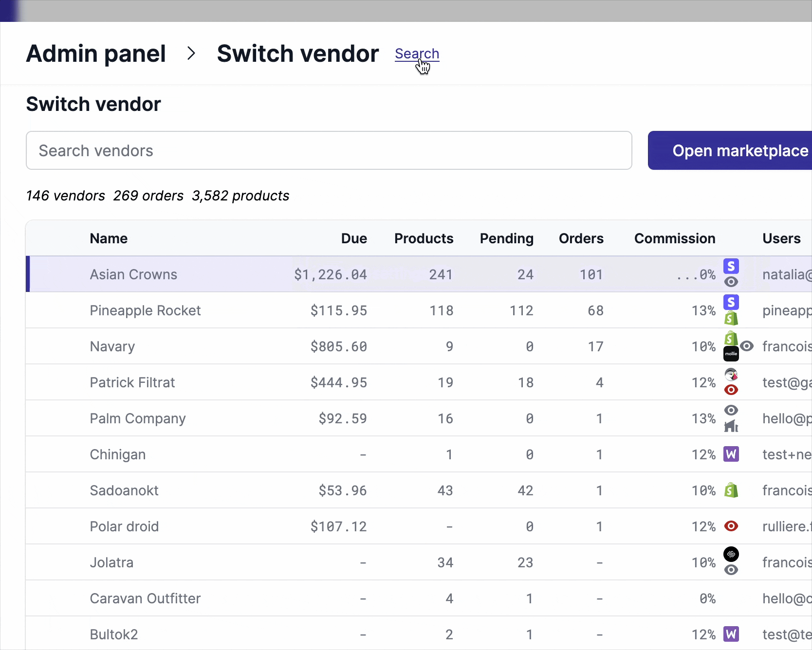Image resolution: width=812 pixels, height=650 pixels.
Task: Click the WooCommerce icon on Bultok2 row
Action: tap(731, 634)
